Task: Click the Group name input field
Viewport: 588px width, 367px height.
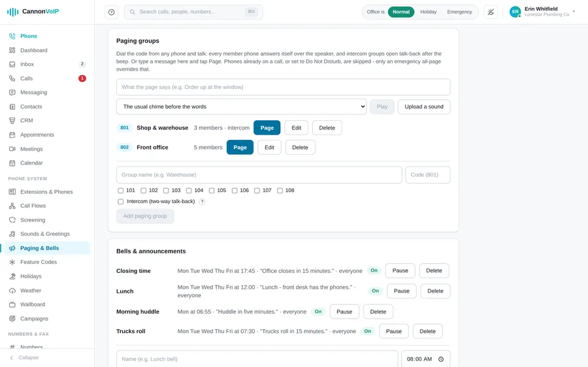Action: pos(259,175)
